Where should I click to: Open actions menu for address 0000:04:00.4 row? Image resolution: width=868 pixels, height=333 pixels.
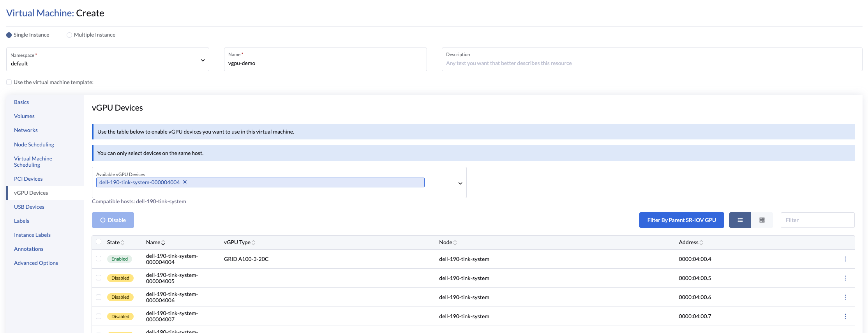pyautogui.click(x=845, y=259)
